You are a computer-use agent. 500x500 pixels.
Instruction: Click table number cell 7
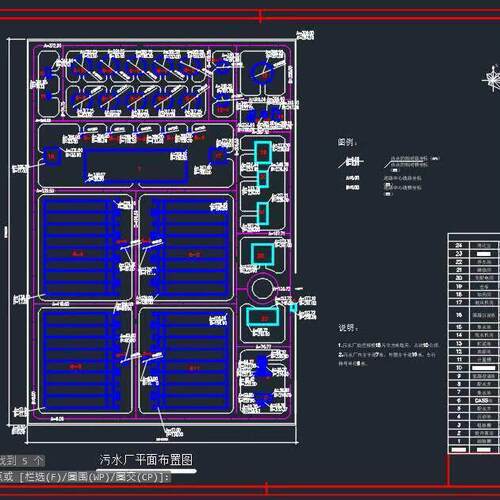[x=459, y=392]
